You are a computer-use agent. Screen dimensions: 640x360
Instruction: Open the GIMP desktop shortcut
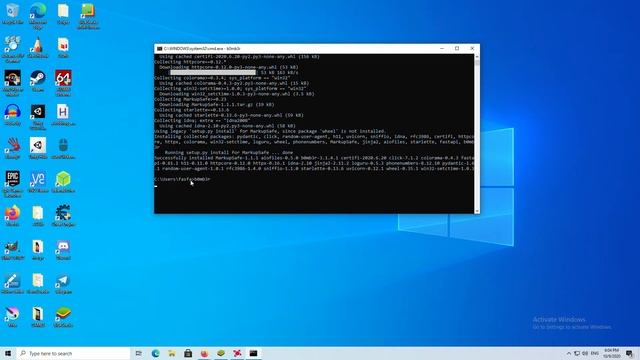pyautogui.click(x=13, y=249)
